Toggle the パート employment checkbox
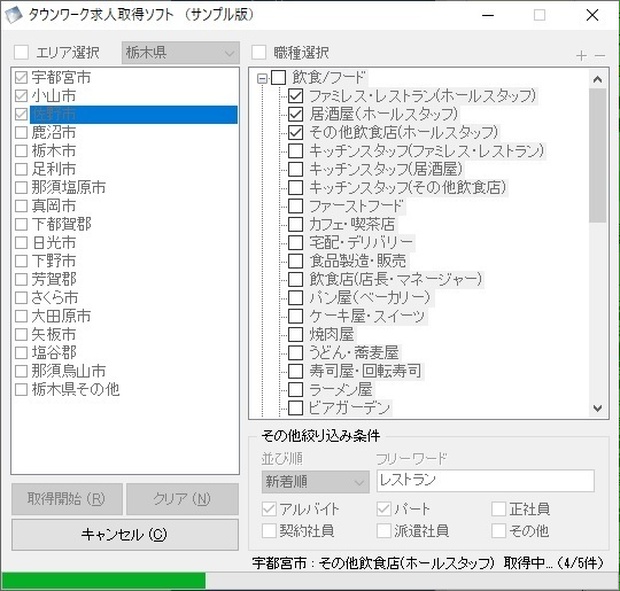 pyautogui.click(x=384, y=509)
